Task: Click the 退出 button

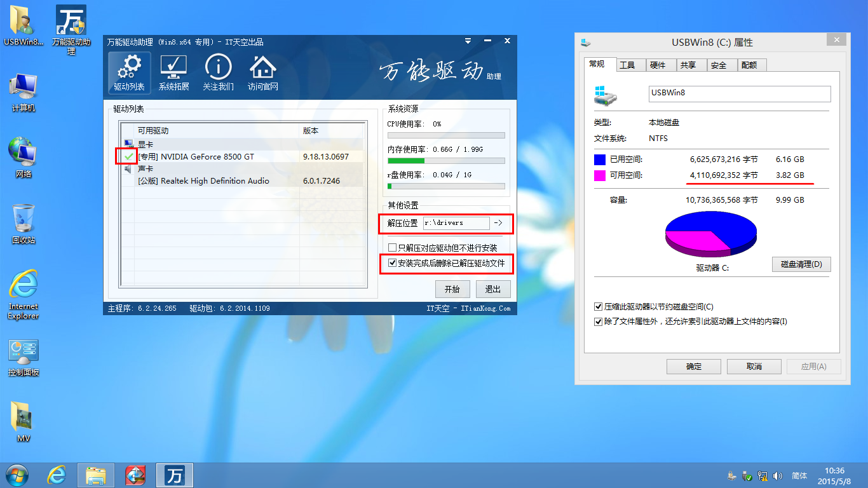Action: point(493,289)
